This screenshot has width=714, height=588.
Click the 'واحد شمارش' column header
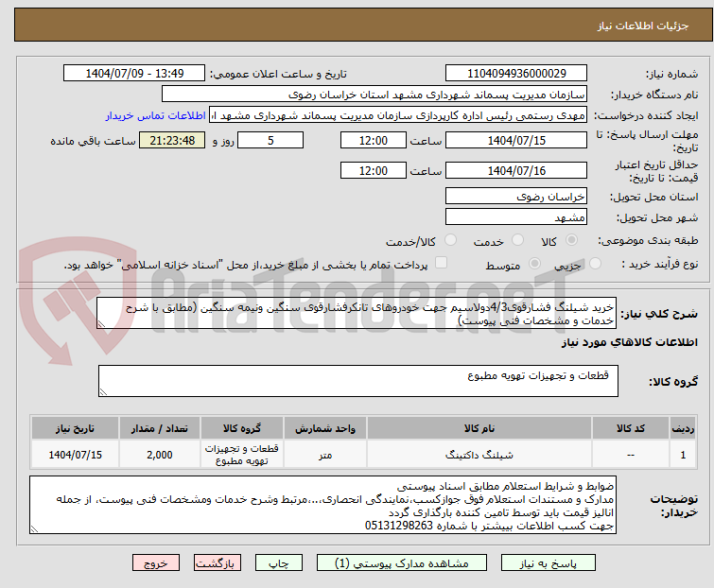coord(325,429)
